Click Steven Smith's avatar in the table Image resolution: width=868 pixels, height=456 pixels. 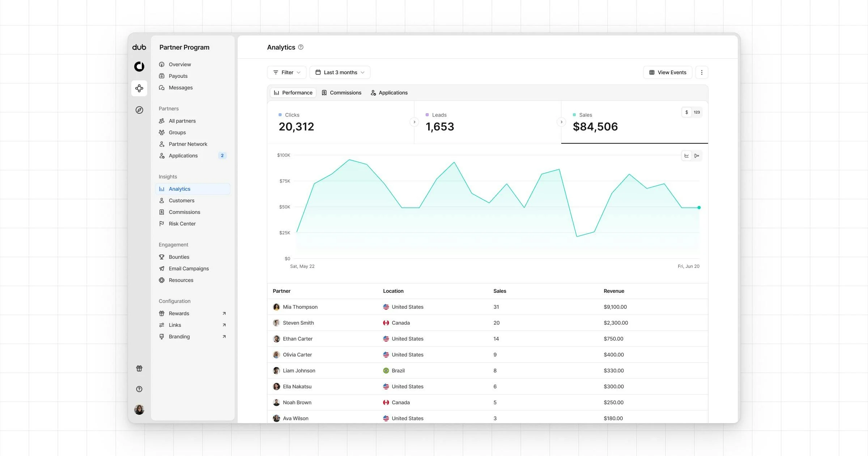pos(276,323)
